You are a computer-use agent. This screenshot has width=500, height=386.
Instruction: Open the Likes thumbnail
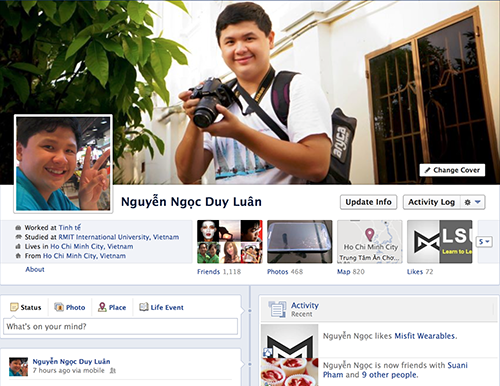click(x=440, y=242)
